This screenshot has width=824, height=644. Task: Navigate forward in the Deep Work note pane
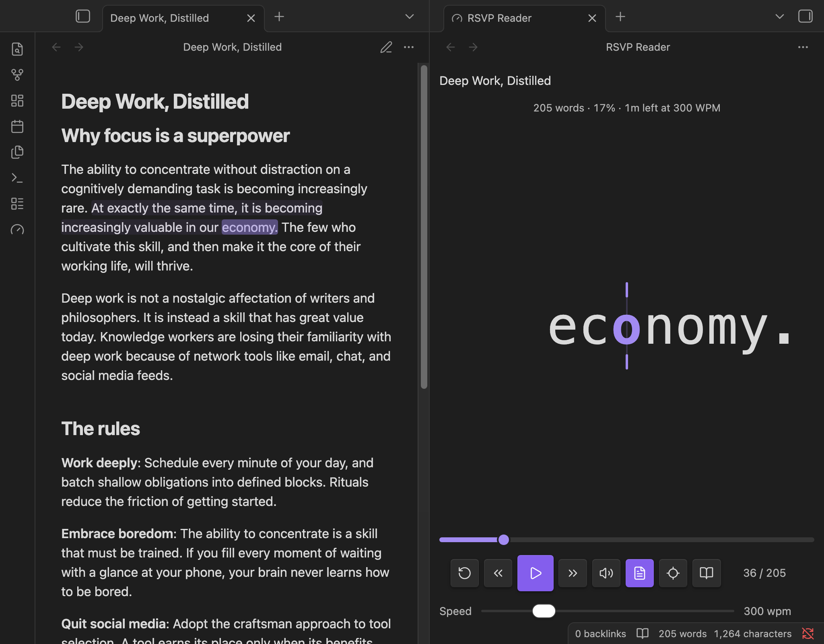click(x=79, y=47)
